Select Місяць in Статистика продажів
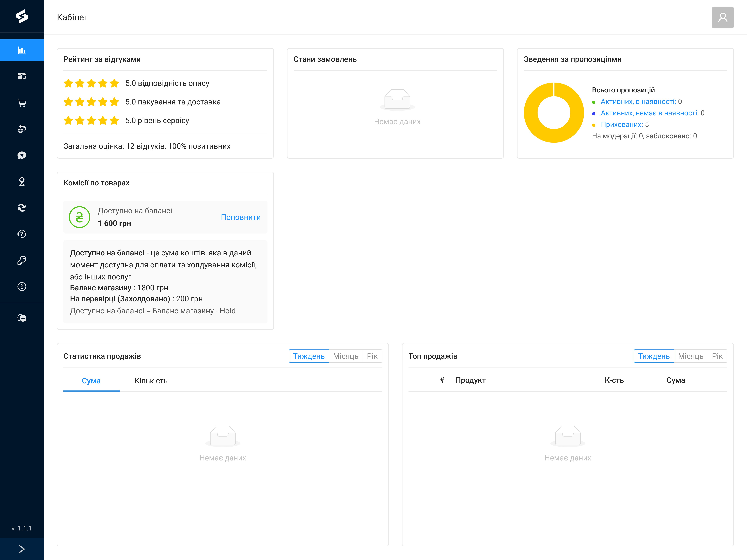The height and width of the screenshot is (560, 747). click(345, 356)
